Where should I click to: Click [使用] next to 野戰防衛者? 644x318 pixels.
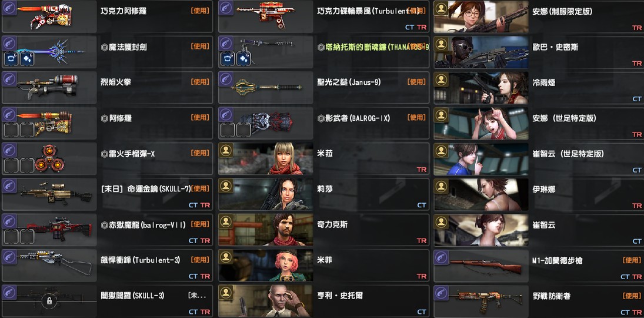[632, 296]
